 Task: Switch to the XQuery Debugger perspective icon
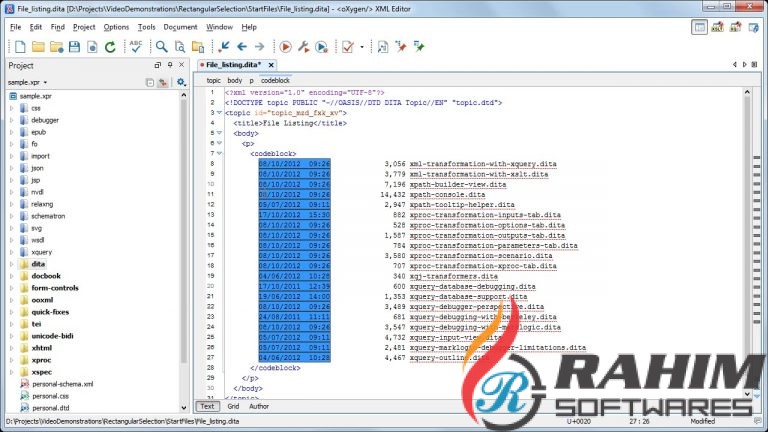[736, 27]
